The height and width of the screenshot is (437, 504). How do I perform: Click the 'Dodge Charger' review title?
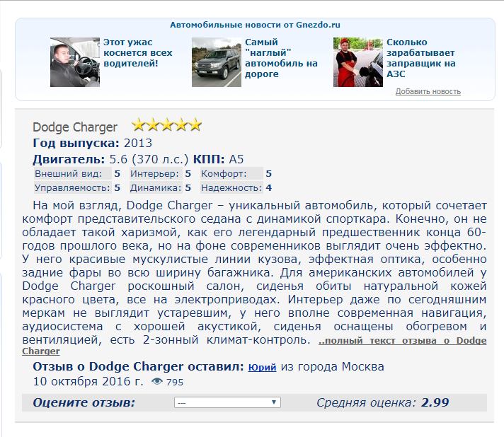click(x=75, y=127)
